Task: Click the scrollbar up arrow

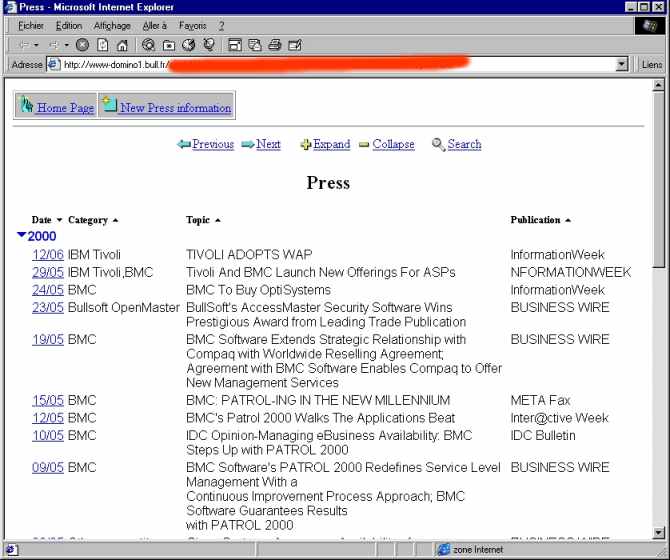Action: point(658,85)
